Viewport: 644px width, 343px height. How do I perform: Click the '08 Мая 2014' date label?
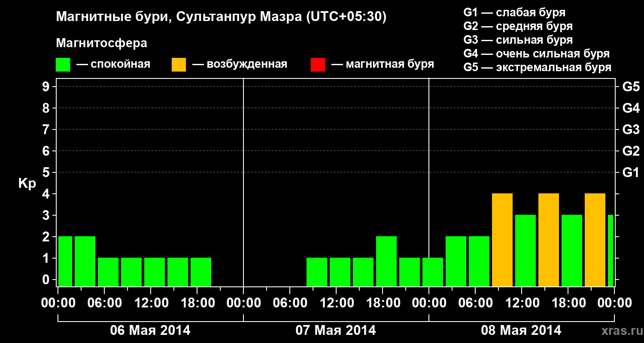[521, 331]
